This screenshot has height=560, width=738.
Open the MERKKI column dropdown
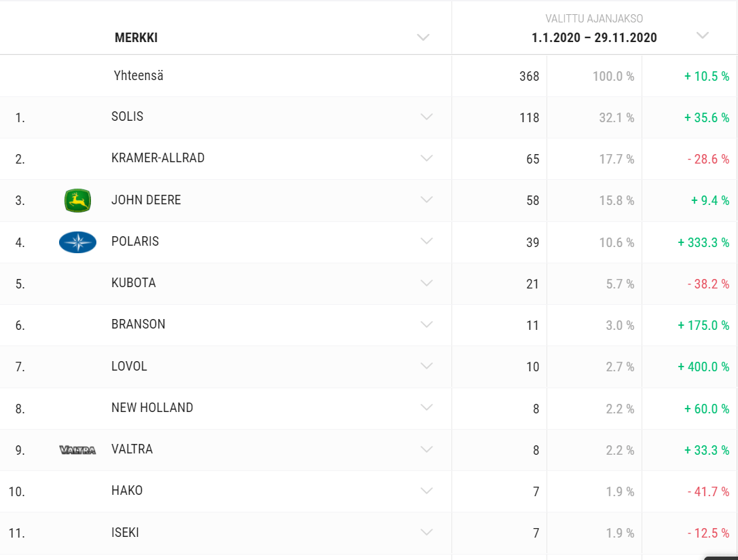tap(424, 37)
